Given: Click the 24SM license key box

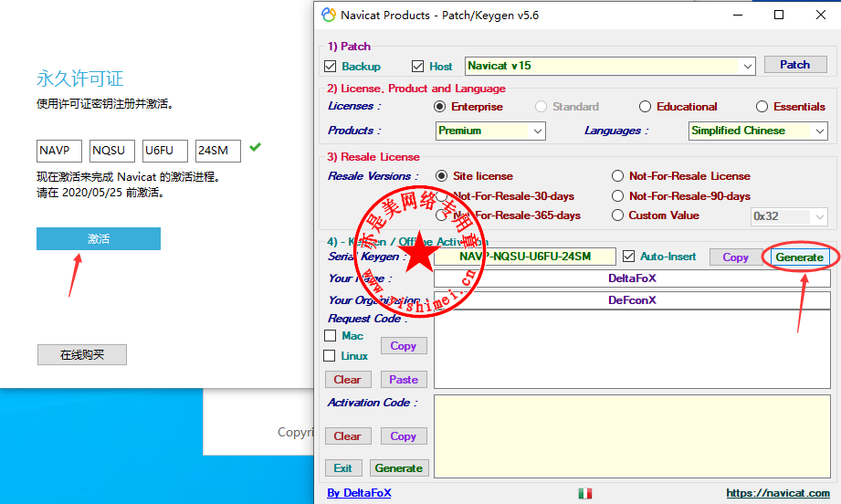Looking at the screenshot, I should tap(217, 151).
